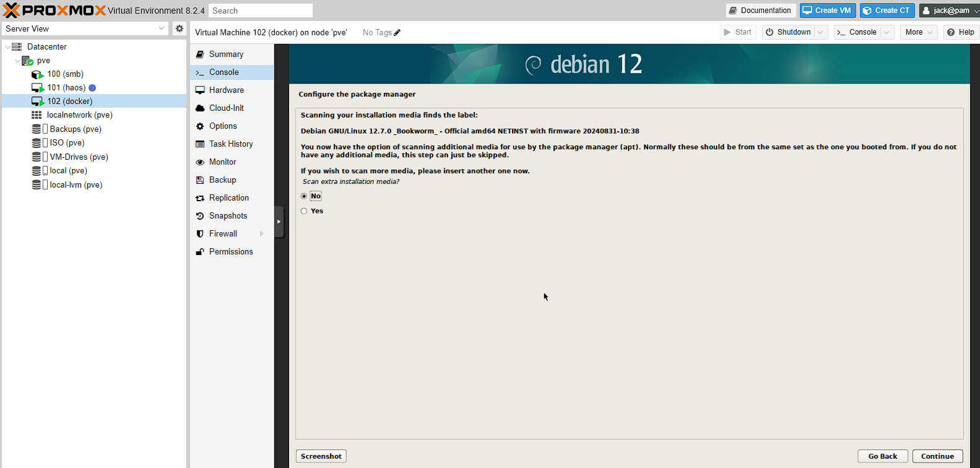This screenshot has height=468, width=980.
Task: Click the Task History list icon
Action: click(x=200, y=144)
